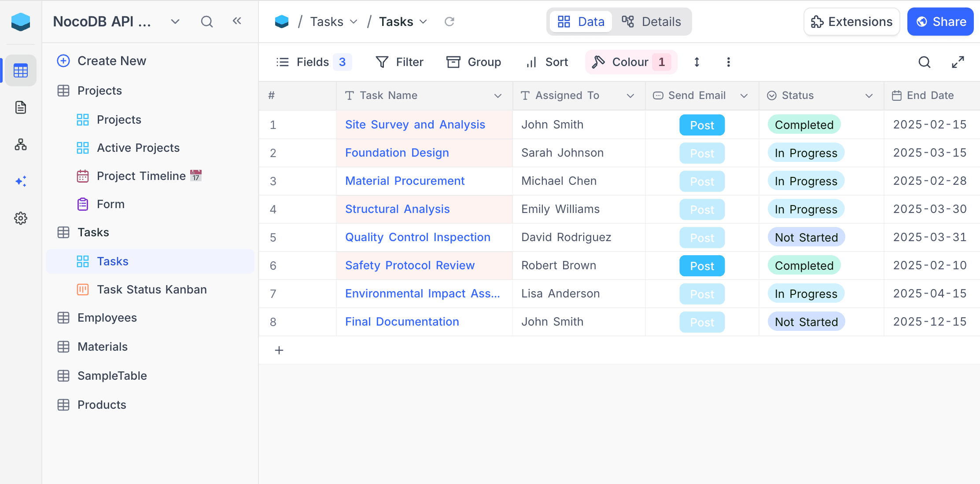
Task: Open row height icon in toolbar
Action: [x=696, y=62]
